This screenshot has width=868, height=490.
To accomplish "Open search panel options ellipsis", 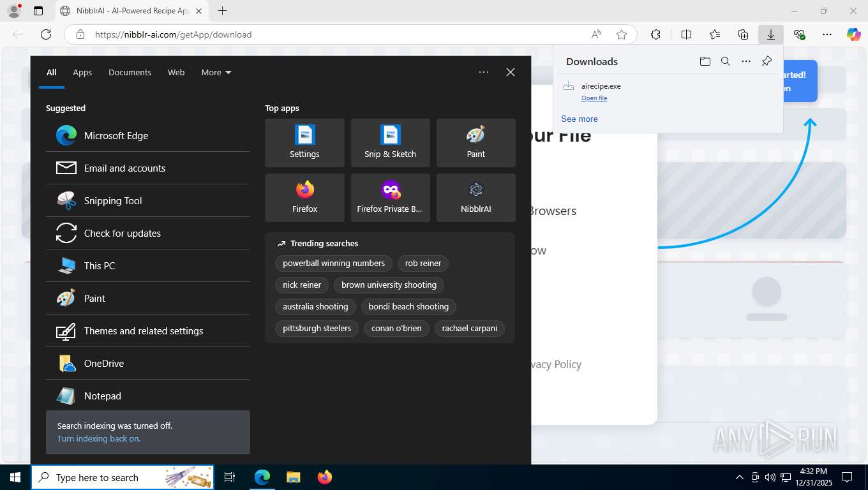I will (484, 72).
